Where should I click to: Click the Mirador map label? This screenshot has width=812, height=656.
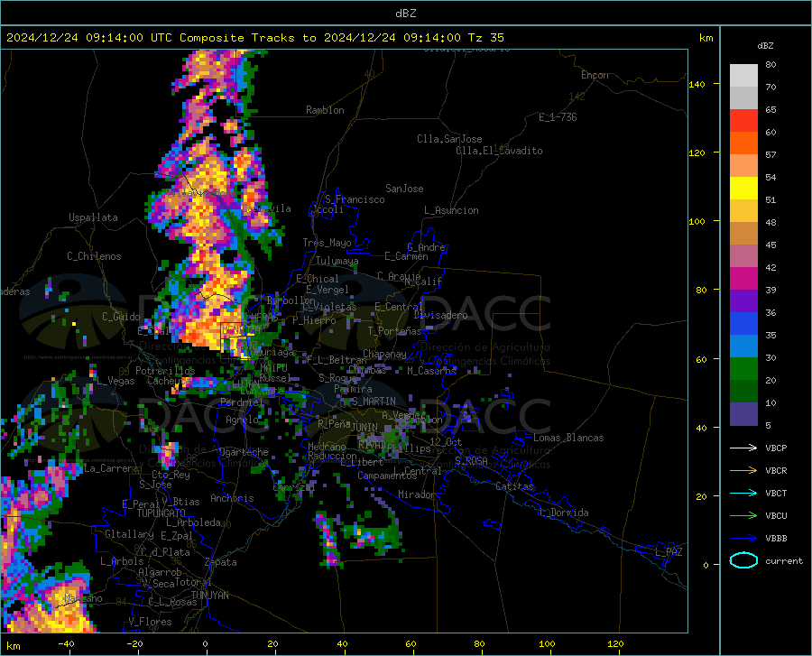(x=417, y=494)
